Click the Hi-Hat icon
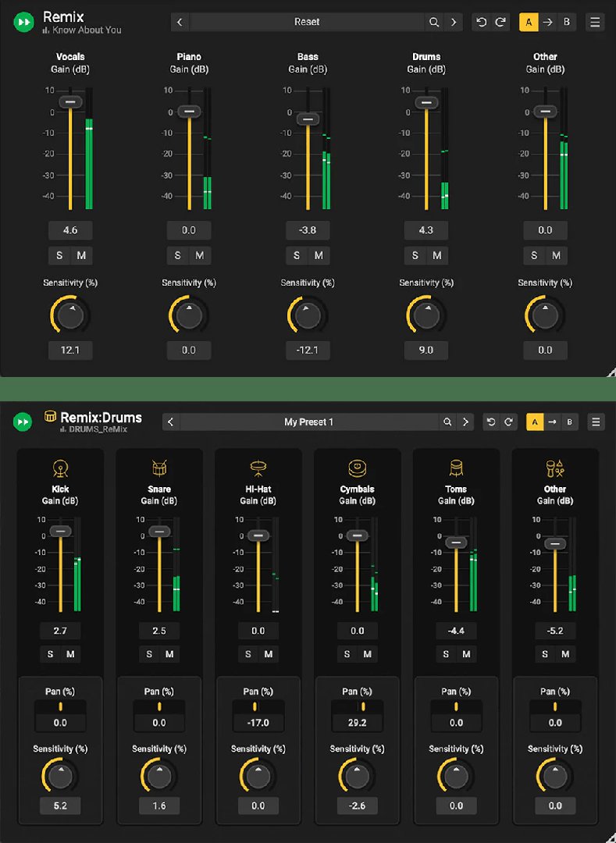The image size is (616, 843). click(258, 468)
